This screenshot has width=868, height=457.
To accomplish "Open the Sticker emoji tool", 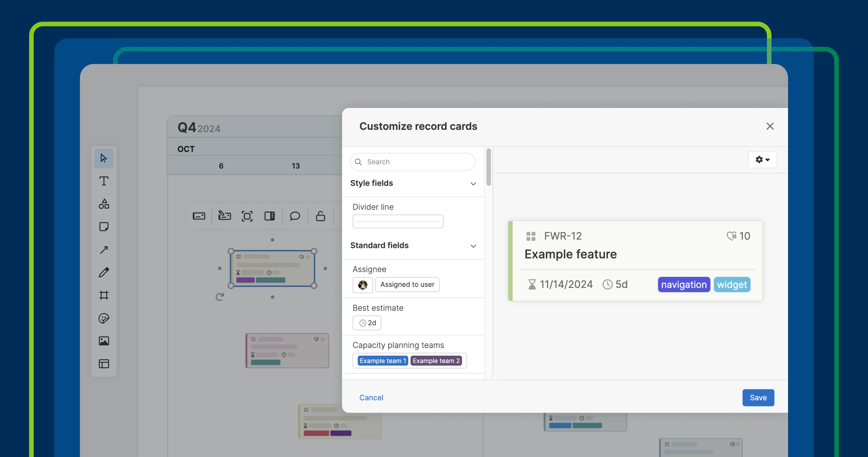I will click(x=104, y=318).
